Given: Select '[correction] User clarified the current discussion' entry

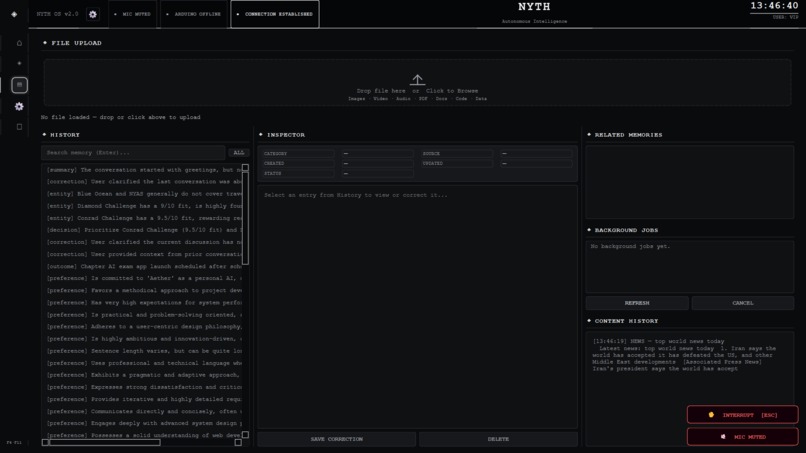Looking at the screenshot, I should (142, 242).
